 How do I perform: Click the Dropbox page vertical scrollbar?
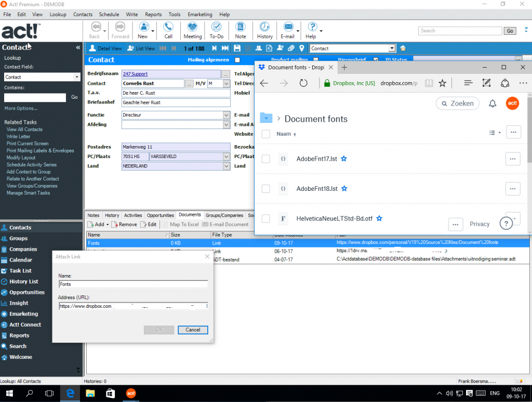(529, 130)
